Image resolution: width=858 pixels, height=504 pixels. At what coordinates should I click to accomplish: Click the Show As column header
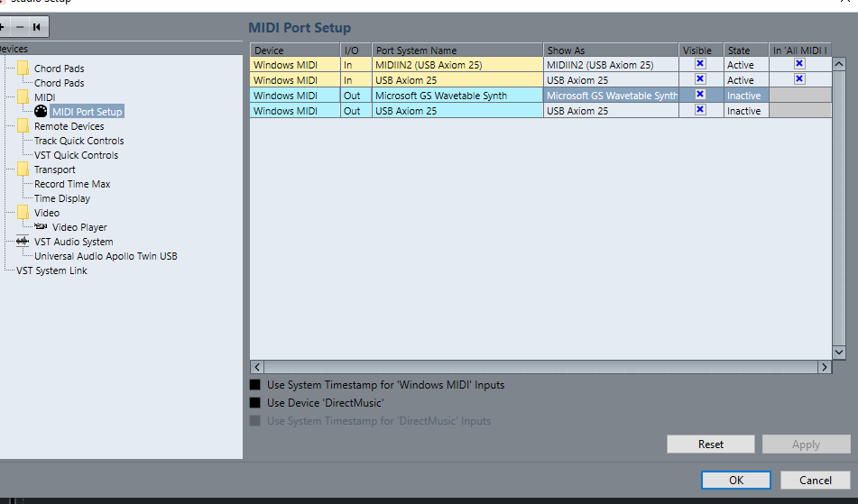pos(611,50)
